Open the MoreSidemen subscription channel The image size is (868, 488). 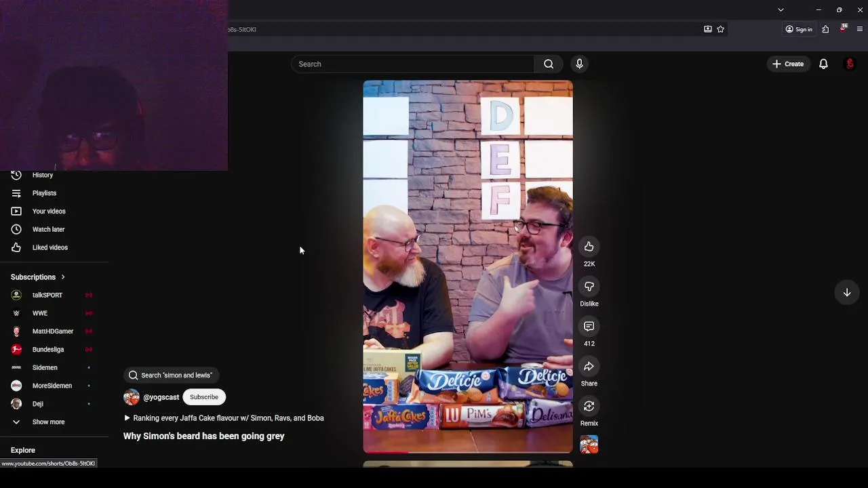(52, 386)
